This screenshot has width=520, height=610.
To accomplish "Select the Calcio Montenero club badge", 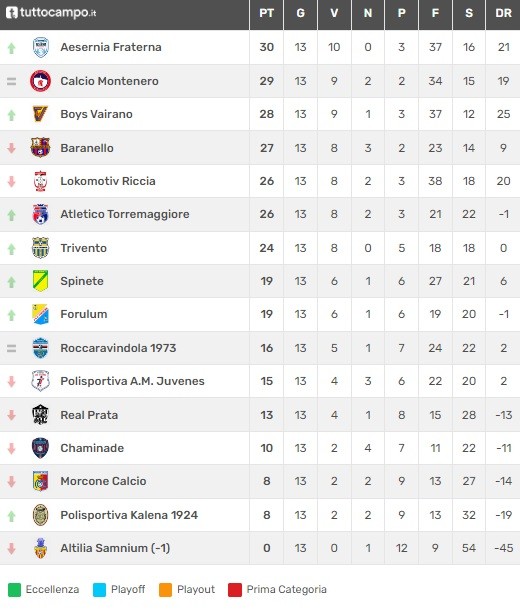I will (40, 81).
